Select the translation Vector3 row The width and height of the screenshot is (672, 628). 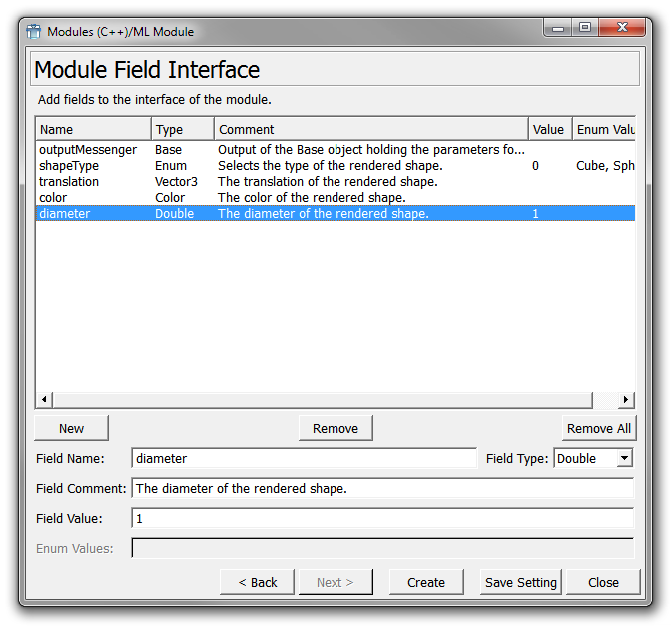click(x=69, y=182)
